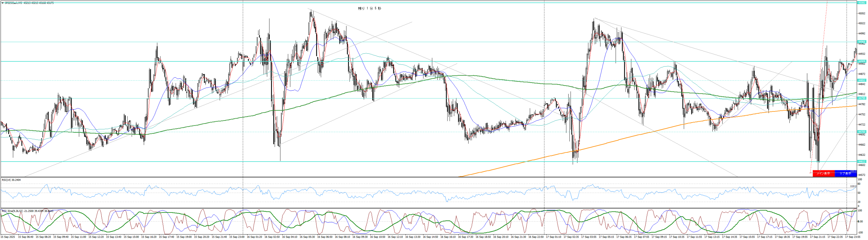Viewport: 868px width, 240px height.
Task: Click the 17 Sep 01:10 time axis label
Action: 554,237
